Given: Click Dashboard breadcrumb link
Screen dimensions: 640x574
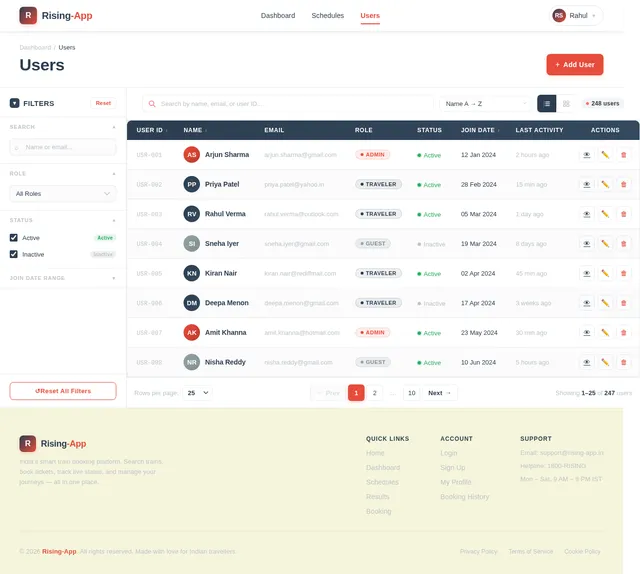Looking at the screenshot, I should coord(35,47).
